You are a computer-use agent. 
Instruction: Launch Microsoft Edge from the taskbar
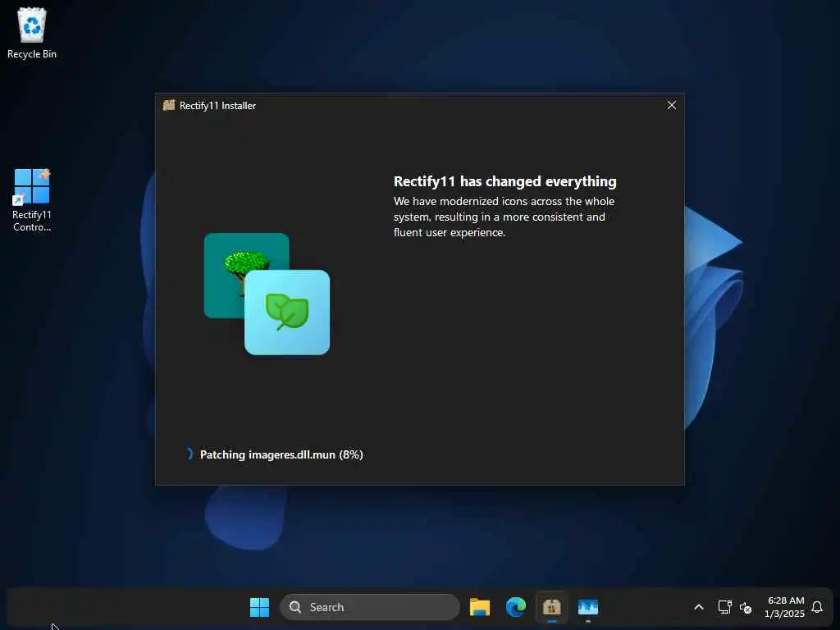click(x=516, y=607)
